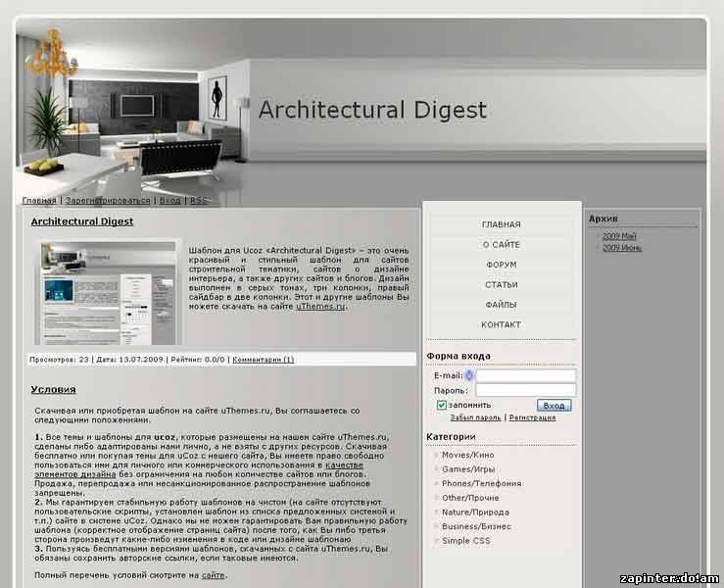Click the Вход link in top navigation
This screenshot has height=588, width=724.
pos(169,201)
